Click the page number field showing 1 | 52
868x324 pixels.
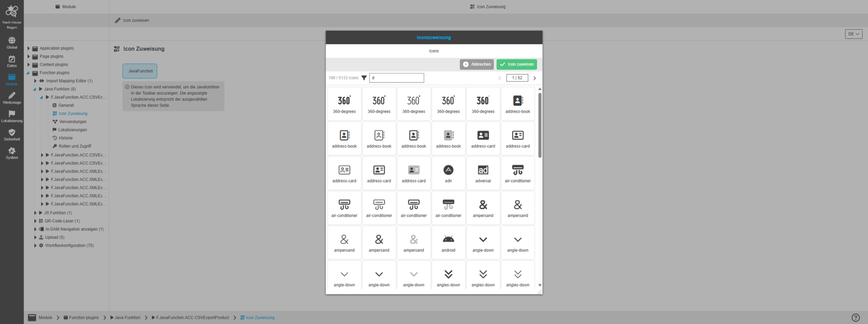517,78
